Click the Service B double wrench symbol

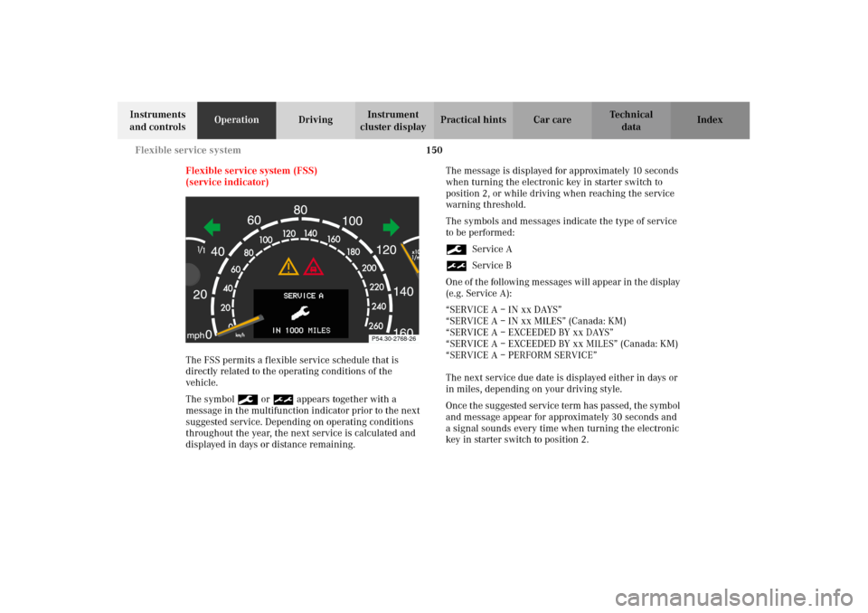coord(456,266)
